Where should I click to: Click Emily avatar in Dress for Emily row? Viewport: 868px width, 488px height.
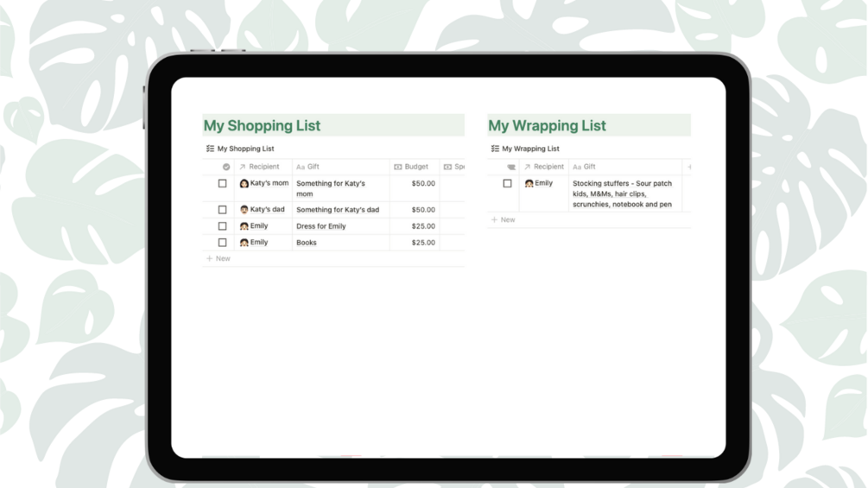pyautogui.click(x=244, y=226)
